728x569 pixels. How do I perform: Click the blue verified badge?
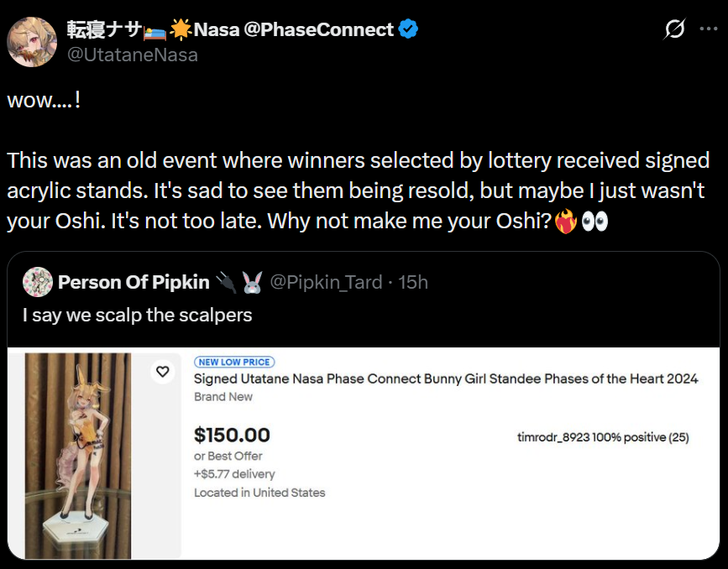[x=408, y=29]
